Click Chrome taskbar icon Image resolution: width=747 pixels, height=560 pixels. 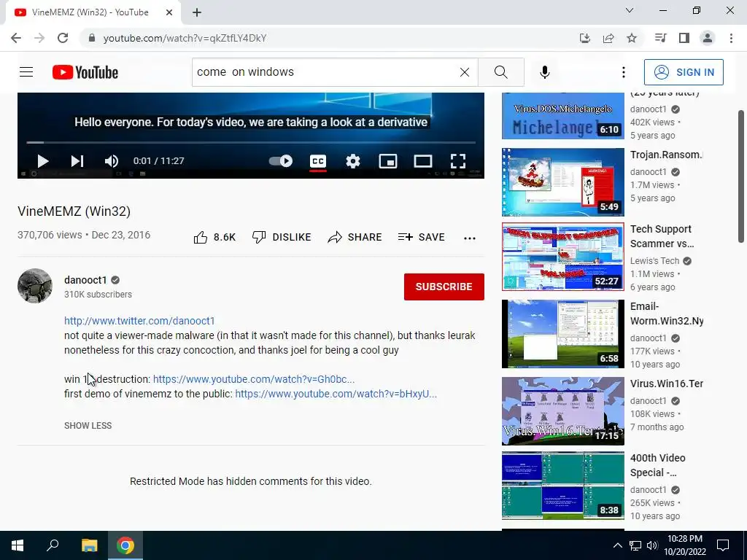[125, 545]
